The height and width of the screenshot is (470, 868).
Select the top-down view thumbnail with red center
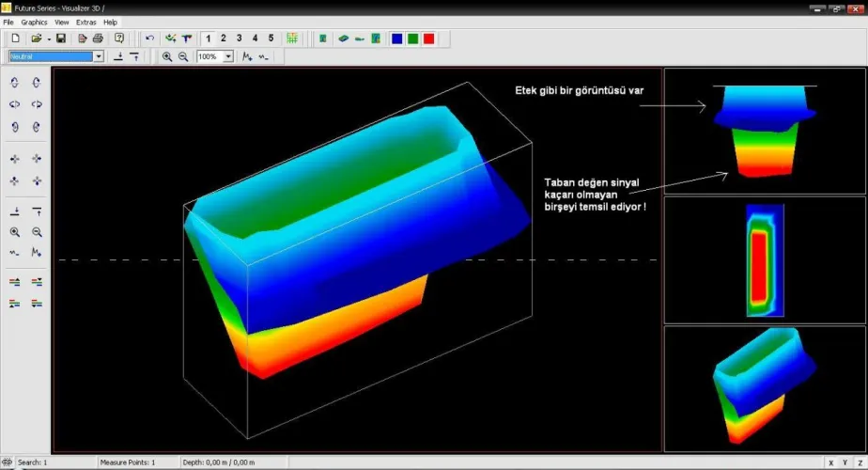[x=765, y=259]
